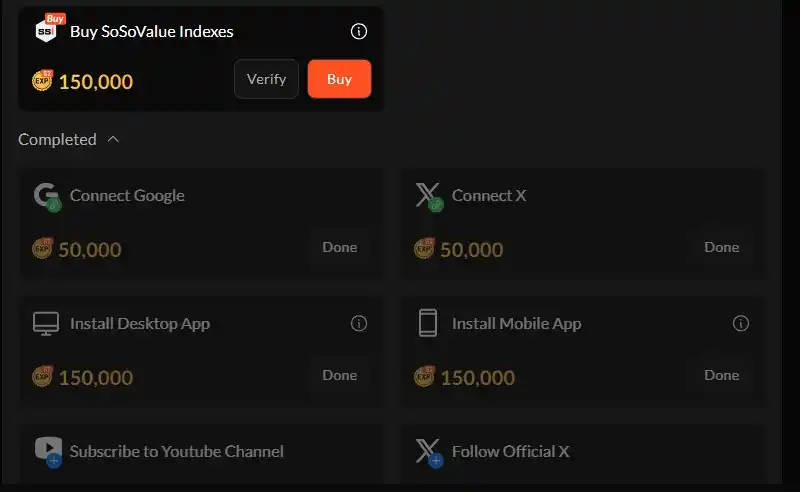Viewport: 800px width, 492px height.
Task: Click the Install Mobile App title
Action: click(516, 324)
